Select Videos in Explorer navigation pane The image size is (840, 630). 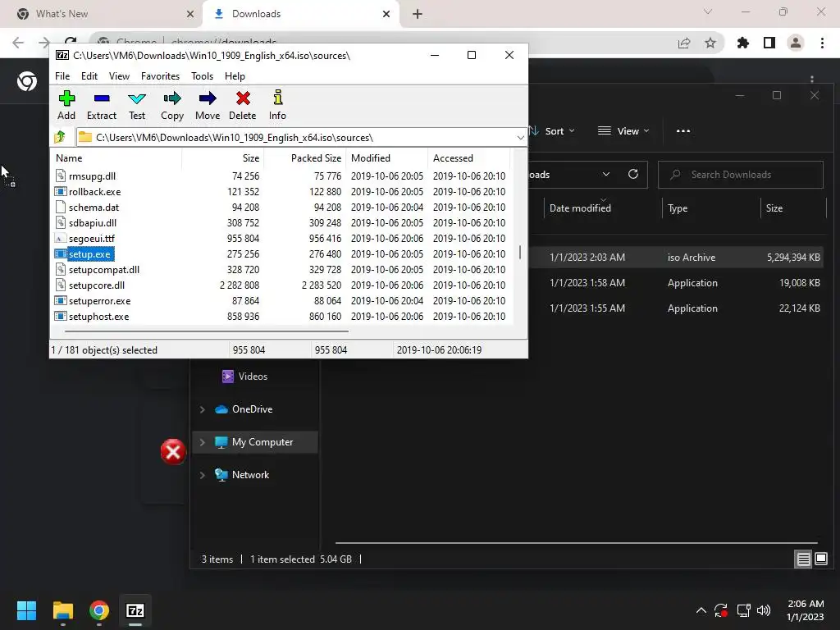(x=254, y=376)
